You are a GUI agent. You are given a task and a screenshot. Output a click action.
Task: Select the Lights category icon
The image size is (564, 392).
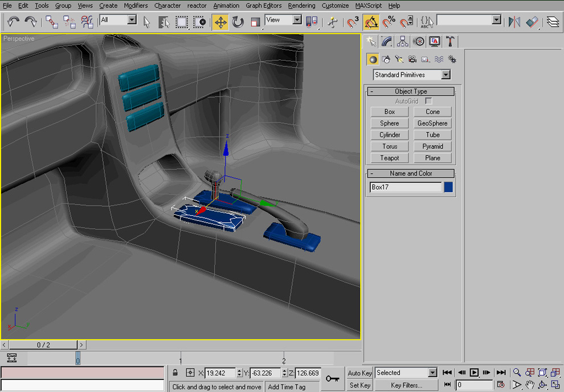point(399,59)
